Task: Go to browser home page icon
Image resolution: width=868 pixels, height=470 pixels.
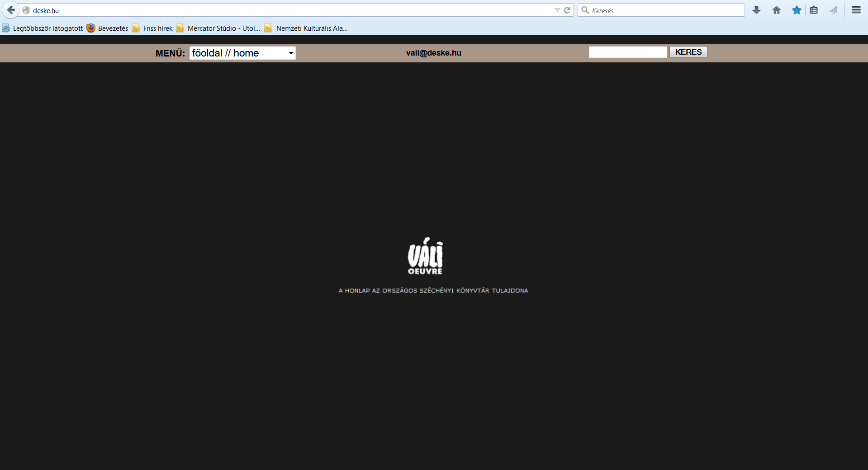Action: pyautogui.click(x=777, y=10)
